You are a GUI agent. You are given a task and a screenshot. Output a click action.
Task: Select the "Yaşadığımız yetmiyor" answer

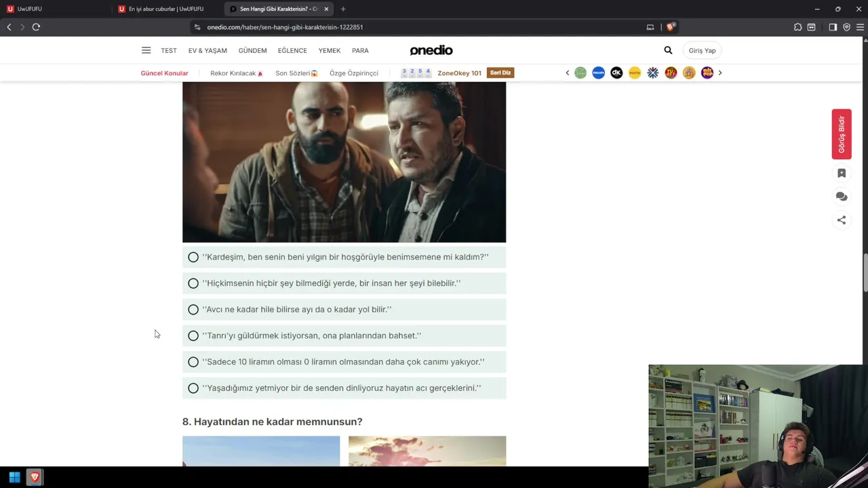pos(344,388)
